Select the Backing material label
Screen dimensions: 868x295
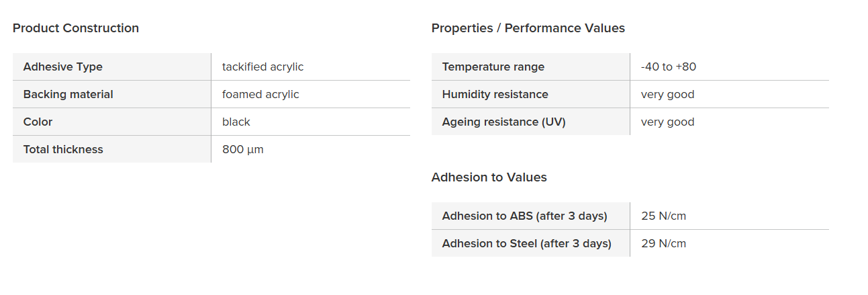click(68, 94)
